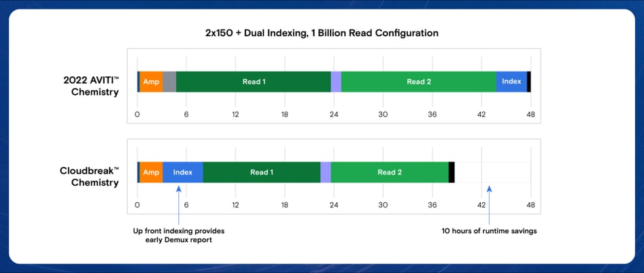
Task: Click the 42 tick on Cloudbreak chart axis
Action: pyautogui.click(x=481, y=204)
